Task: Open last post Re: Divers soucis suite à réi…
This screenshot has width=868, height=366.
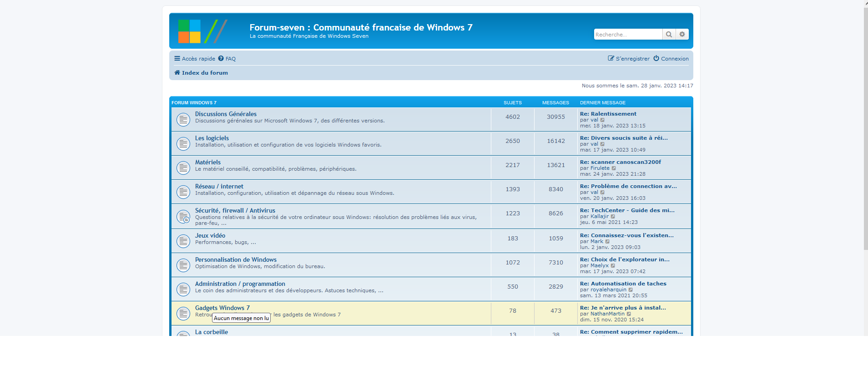Action: (624, 138)
